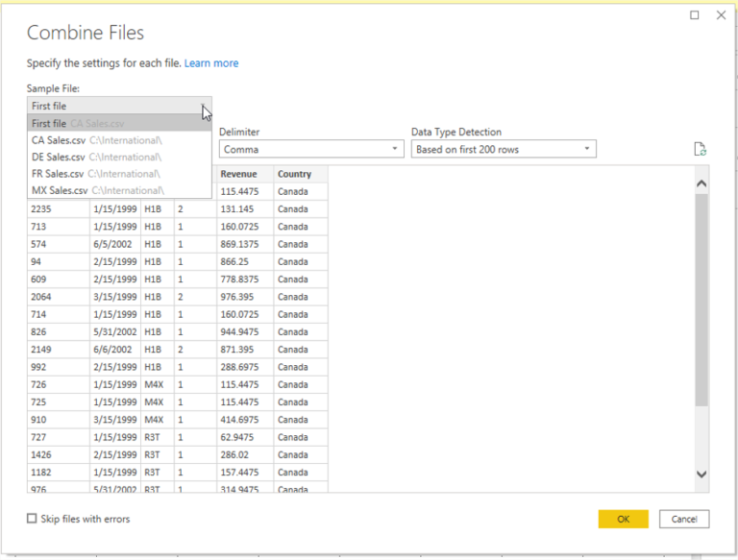Viewport: 738px width, 560px height.
Task: Expand the Data Type Detection dropdown
Action: (x=504, y=149)
